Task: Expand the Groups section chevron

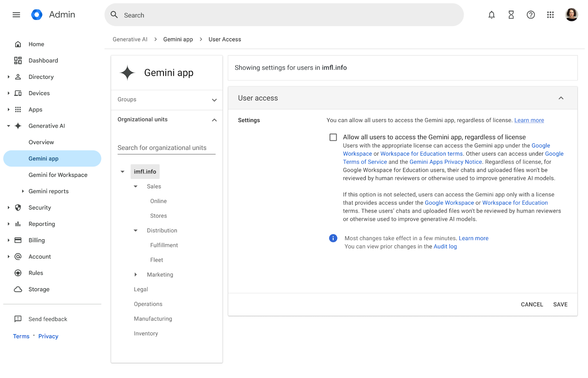Action: click(x=214, y=100)
